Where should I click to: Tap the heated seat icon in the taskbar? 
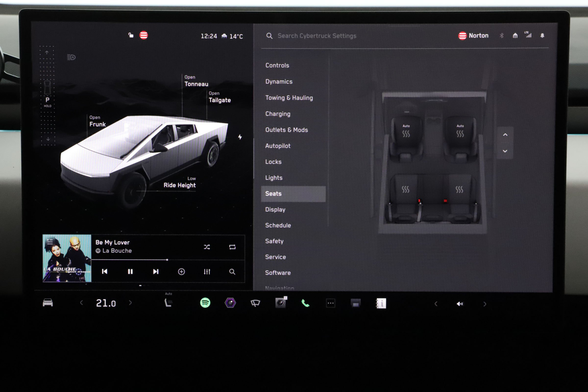[x=168, y=303]
